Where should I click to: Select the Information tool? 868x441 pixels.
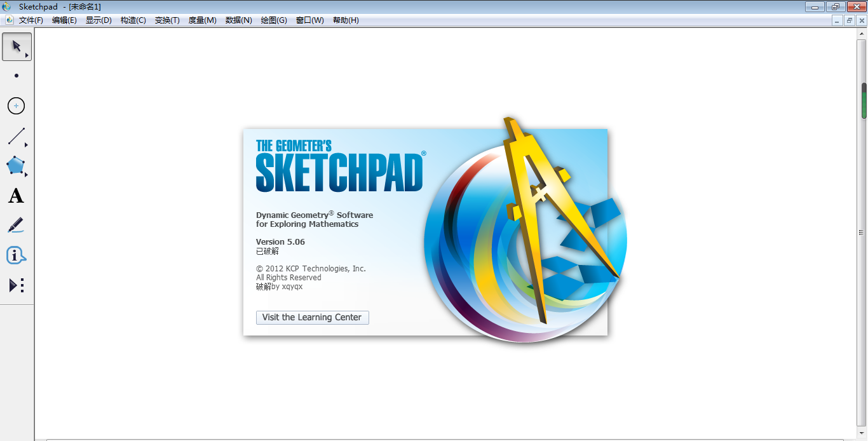[x=17, y=255]
